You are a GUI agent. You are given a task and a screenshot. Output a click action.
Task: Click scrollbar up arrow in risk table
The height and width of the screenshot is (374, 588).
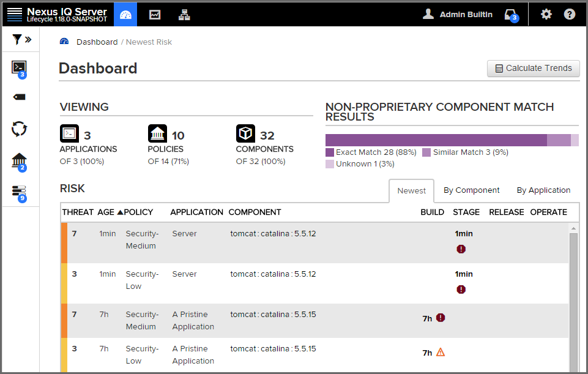[x=573, y=228]
